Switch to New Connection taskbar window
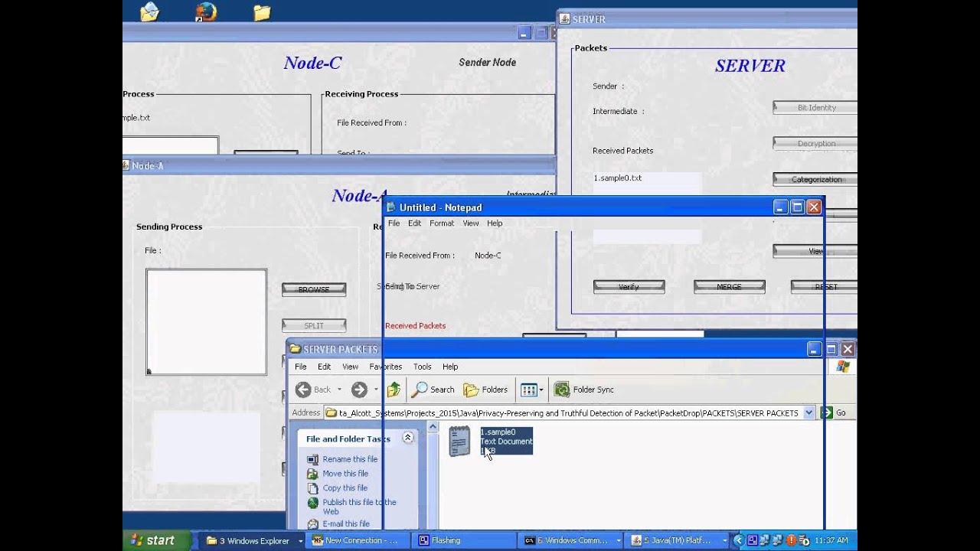 [357, 540]
